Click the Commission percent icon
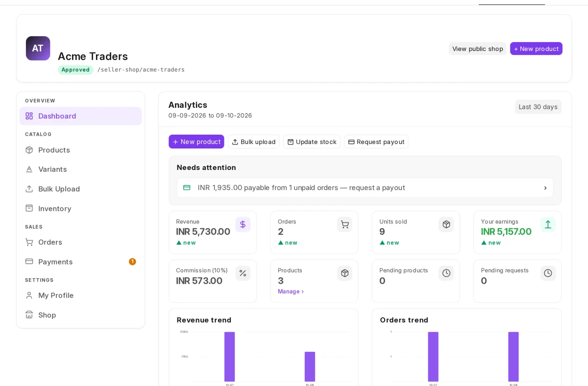This screenshot has height=386, width=588. click(243, 273)
